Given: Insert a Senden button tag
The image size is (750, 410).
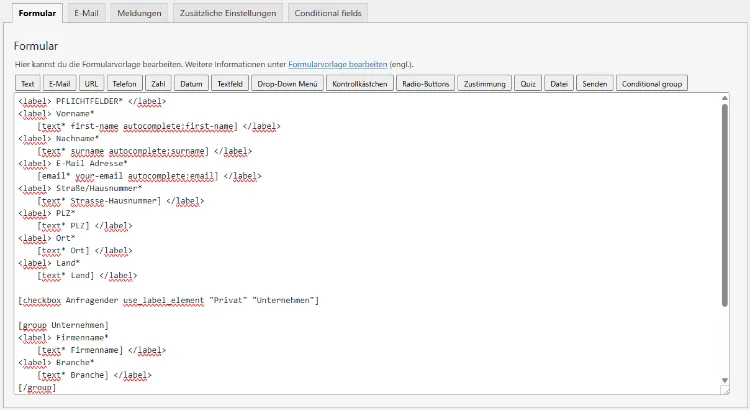Looking at the screenshot, I should click(595, 83).
